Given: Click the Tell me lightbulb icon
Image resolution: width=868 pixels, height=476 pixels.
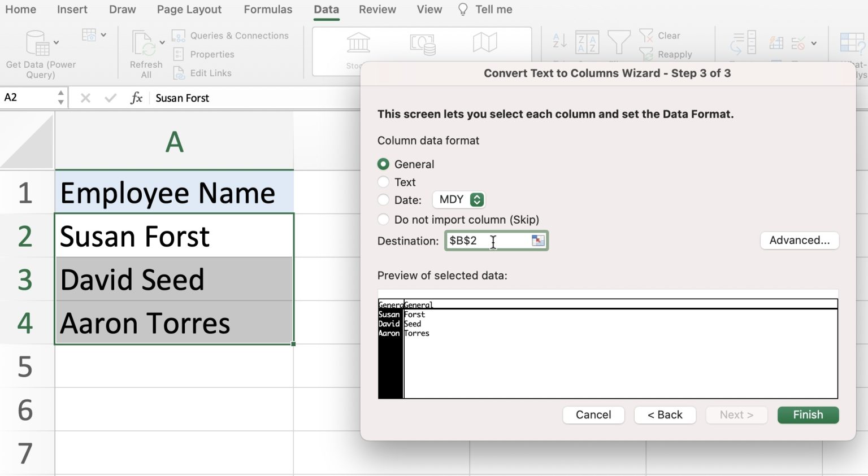Looking at the screenshot, I should point(463,10).
